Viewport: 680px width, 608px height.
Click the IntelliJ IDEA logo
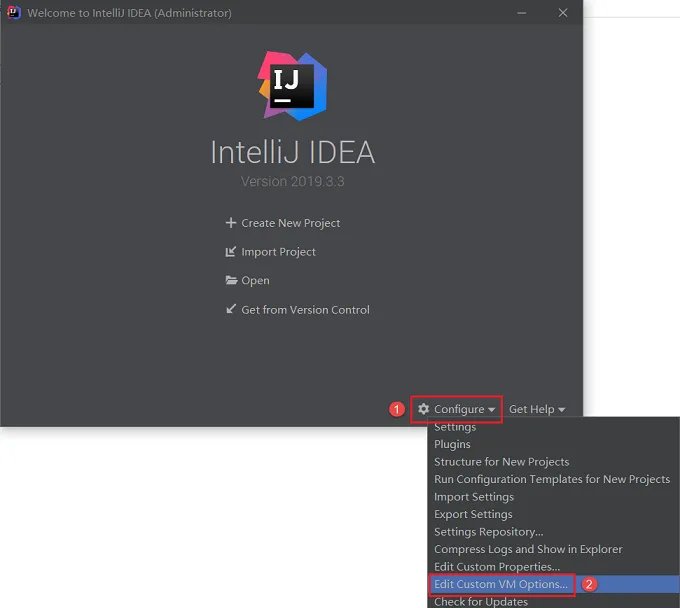click(292, 86)
